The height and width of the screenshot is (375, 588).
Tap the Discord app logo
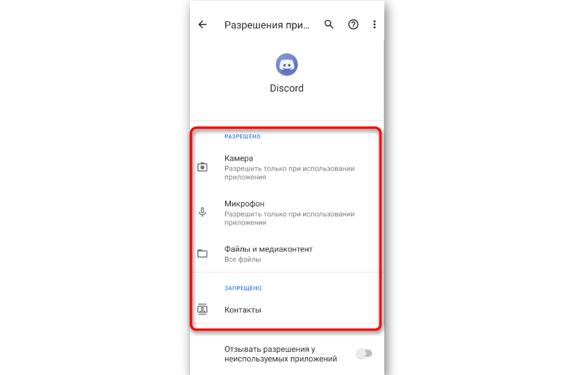(287, 65)
